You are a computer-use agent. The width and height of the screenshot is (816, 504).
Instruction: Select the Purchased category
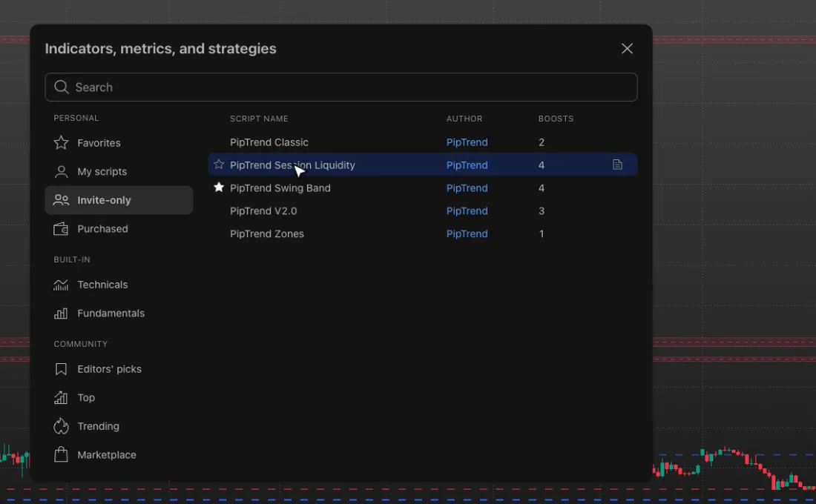click(119, 229)
